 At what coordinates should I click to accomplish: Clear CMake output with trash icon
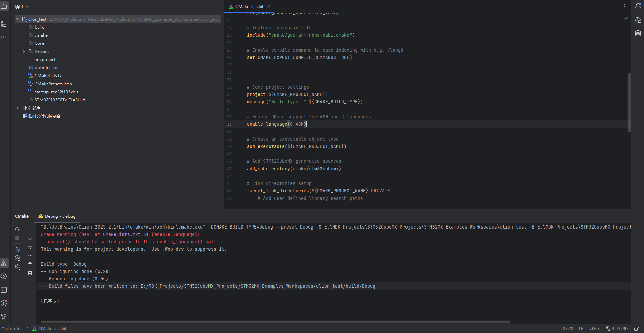click(x=30, y=273)
